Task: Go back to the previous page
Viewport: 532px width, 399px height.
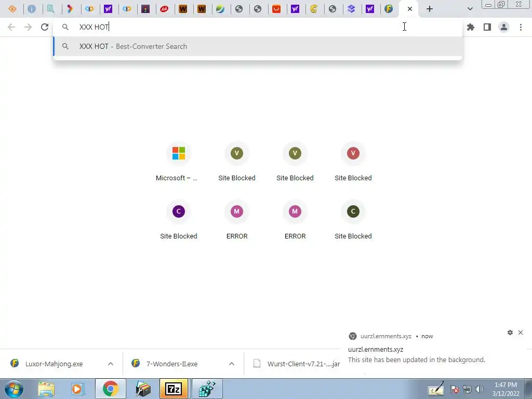Action: (x=11, y=27)
